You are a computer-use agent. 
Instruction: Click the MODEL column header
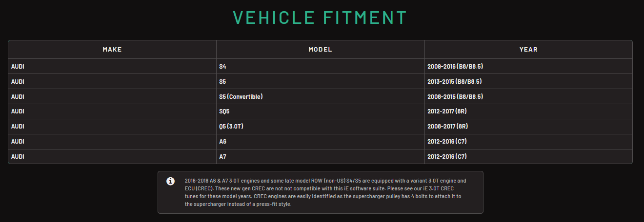tap(320, 50)
